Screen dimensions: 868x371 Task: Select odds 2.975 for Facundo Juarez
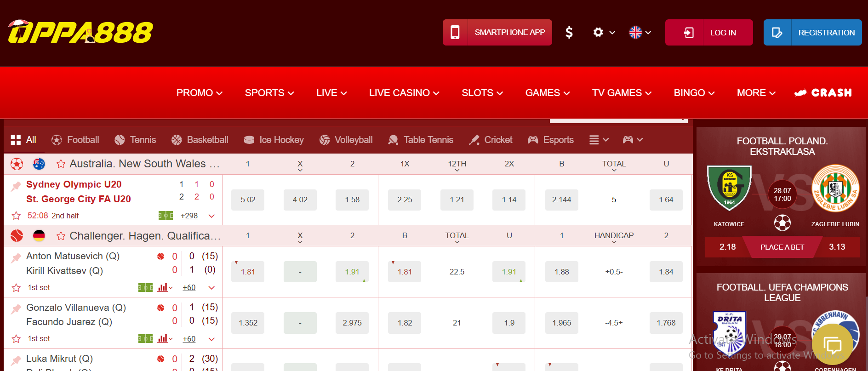pyautogui.click(x=352, y=323)
